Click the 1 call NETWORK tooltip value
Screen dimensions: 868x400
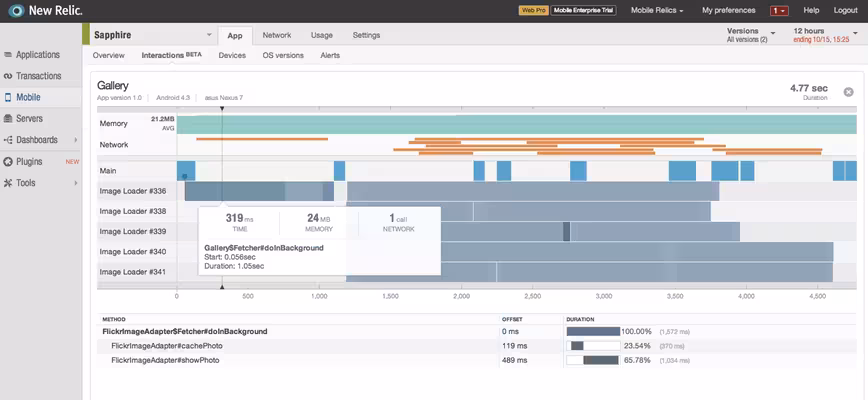click(398, 219)
